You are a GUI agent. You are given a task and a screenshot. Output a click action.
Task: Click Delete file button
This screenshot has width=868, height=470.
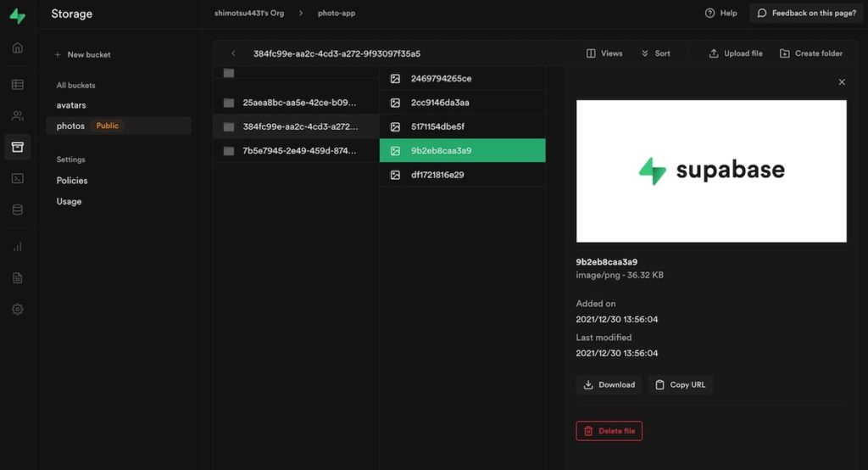pos(609,431)
